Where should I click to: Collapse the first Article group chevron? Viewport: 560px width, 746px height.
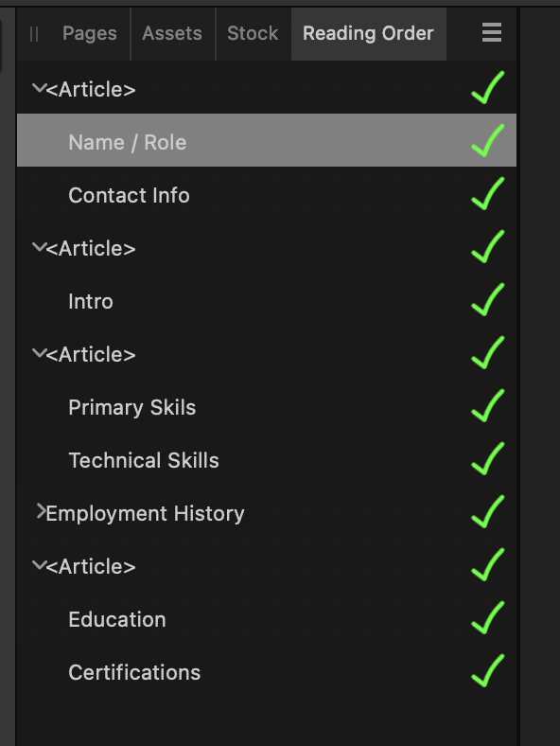tap(39, 88)
